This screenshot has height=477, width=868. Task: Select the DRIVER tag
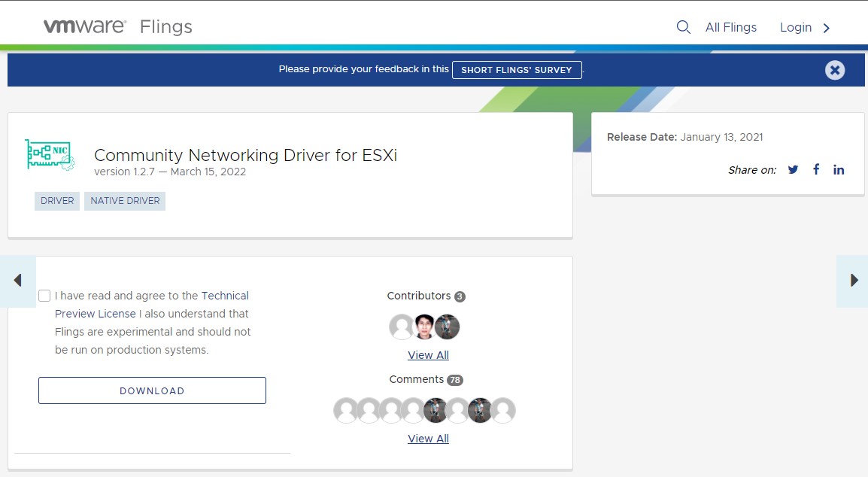pyautogui.click(x=57, y=201)
